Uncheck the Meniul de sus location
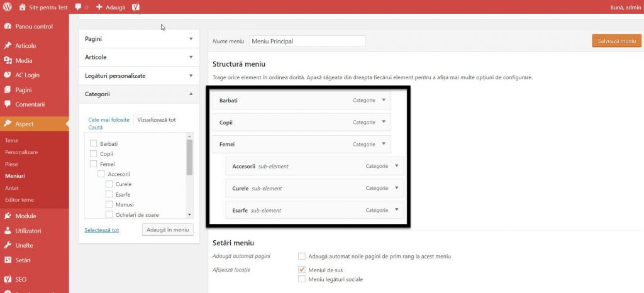Image resolution: width=644 pixels, height=293 pixels. tap(302, 270)
